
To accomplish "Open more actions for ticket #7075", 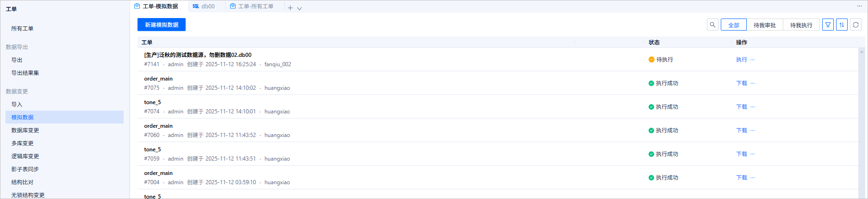I will pos(753,83).
